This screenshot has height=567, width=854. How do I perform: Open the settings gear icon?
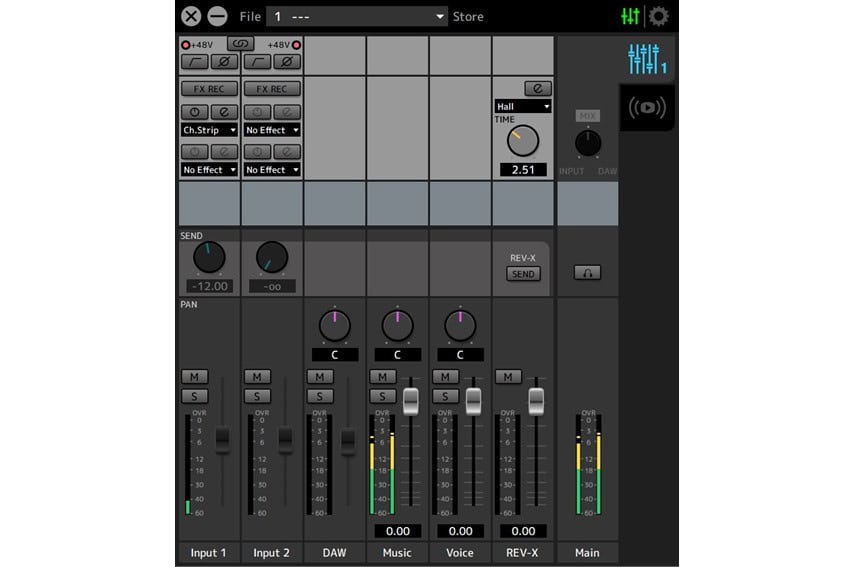(658, 16)
